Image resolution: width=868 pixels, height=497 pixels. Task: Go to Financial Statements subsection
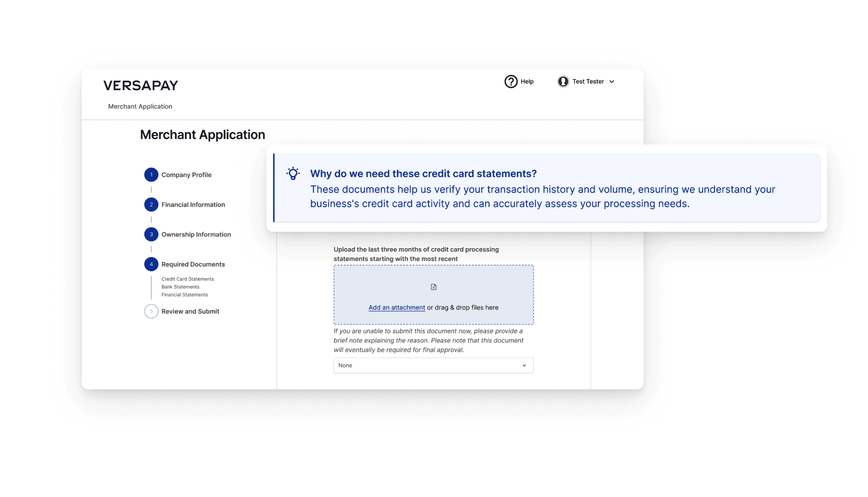(x=184, y=295)
